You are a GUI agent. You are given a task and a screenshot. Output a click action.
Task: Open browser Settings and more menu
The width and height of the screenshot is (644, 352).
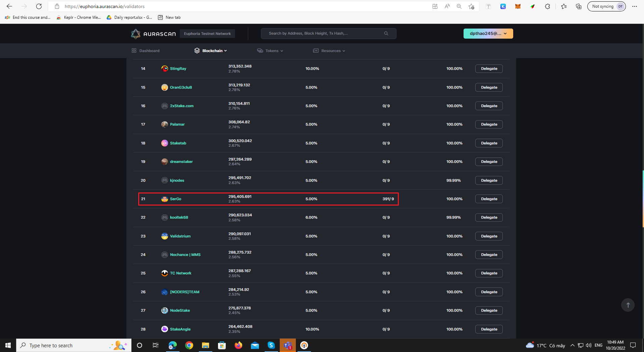[x=634, y=6]
